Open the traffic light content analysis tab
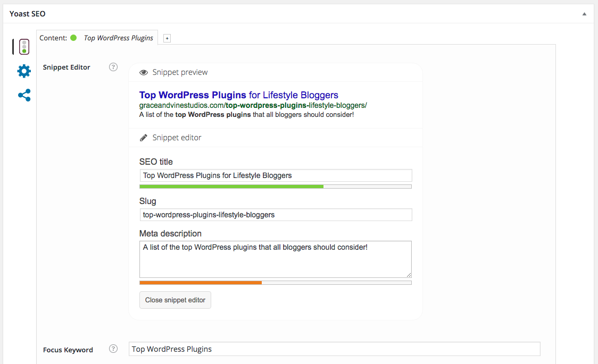This screenshot has width=598, height=364. coord(24,47)
